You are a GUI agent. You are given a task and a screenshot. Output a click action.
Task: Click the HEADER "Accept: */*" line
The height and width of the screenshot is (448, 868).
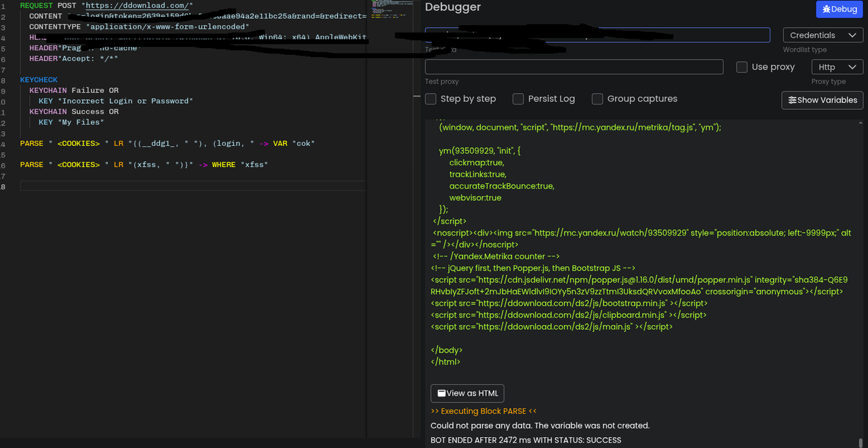(74, 59)
